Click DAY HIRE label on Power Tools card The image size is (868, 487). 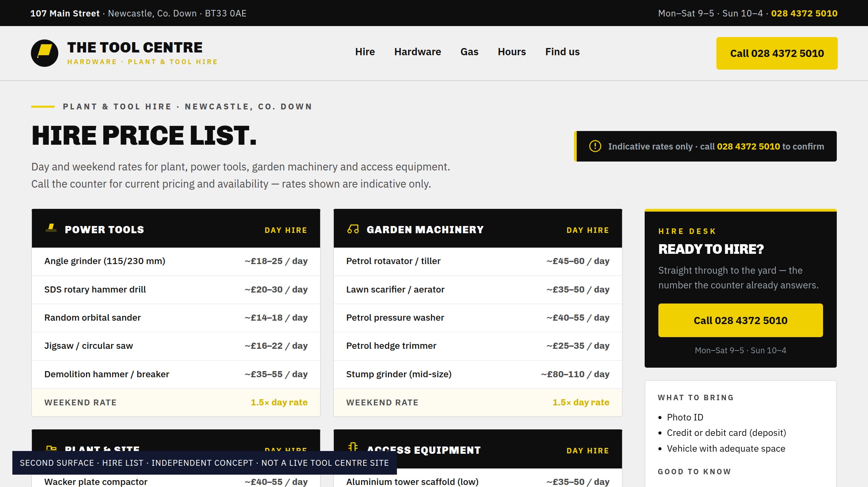tap(286, 230)
